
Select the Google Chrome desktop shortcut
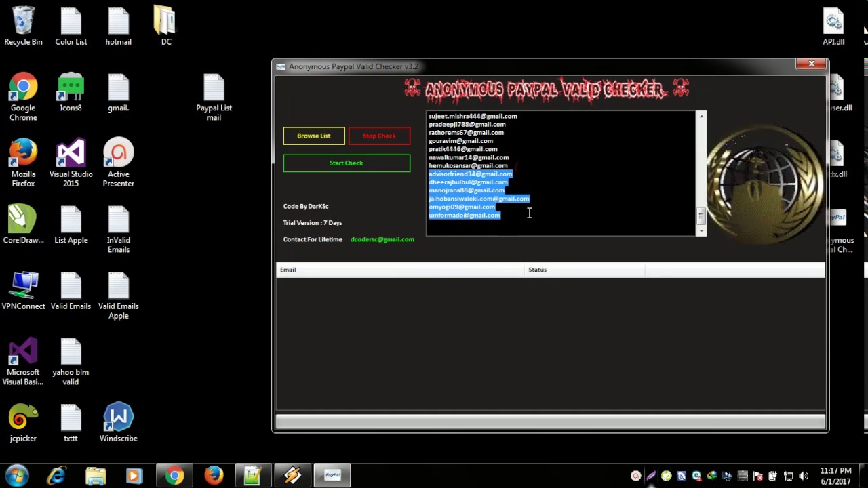[23, 98]
